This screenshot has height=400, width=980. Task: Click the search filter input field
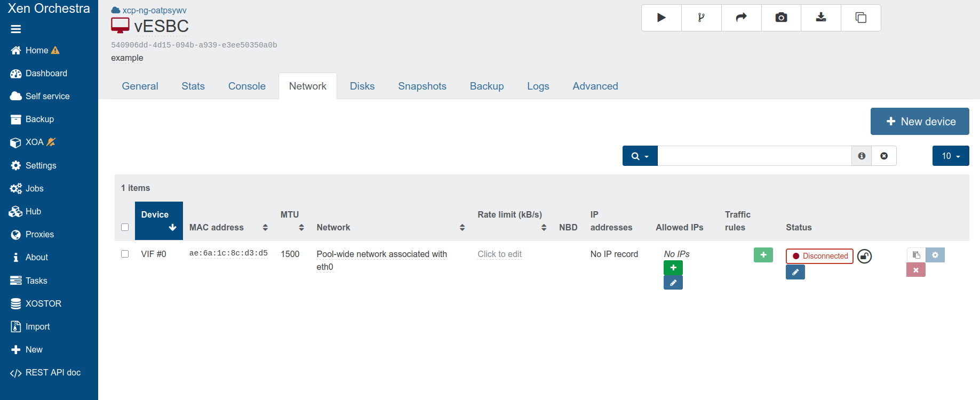[x=754, y=156]
